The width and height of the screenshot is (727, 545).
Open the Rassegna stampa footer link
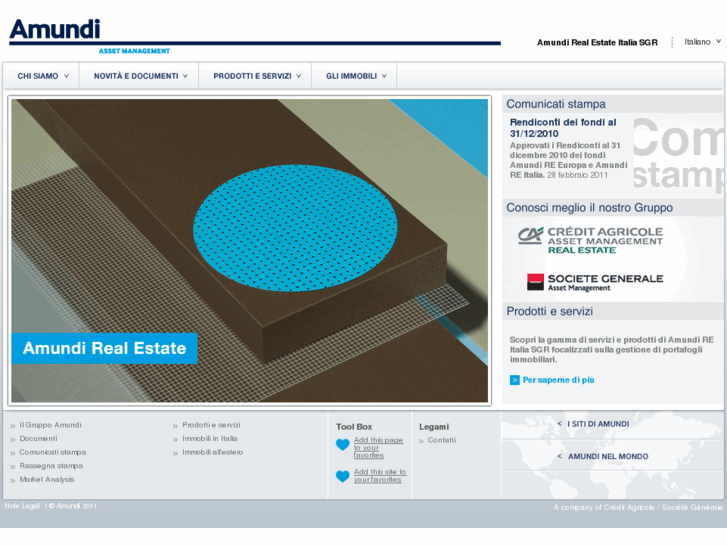pos(51,466)
